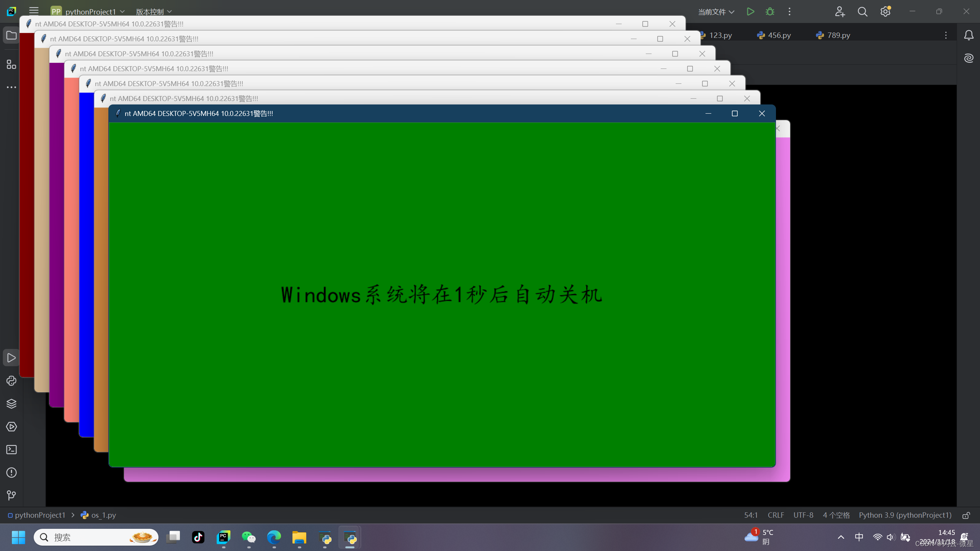Image resolution: width=980 pixels, height=551 pixels.
Task: Switch 中 input method indicator
Action: click(859, 537)
